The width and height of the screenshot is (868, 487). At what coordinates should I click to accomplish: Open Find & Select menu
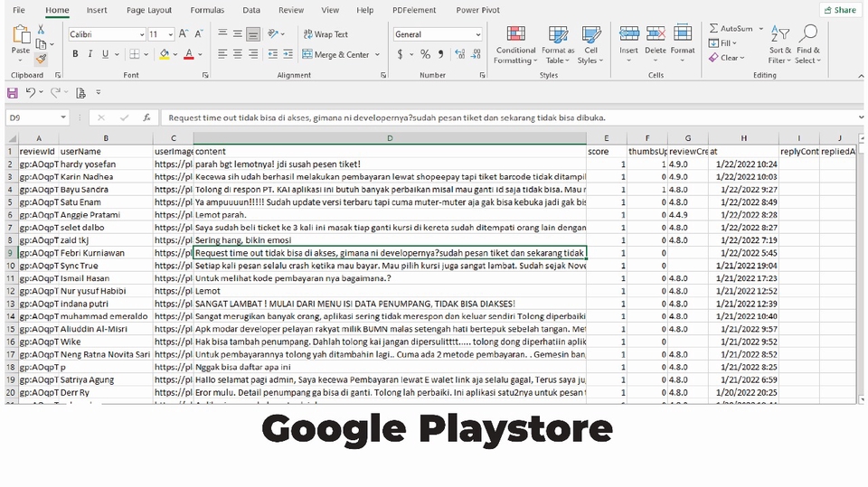pyautogui.click(x=808, y=45)
